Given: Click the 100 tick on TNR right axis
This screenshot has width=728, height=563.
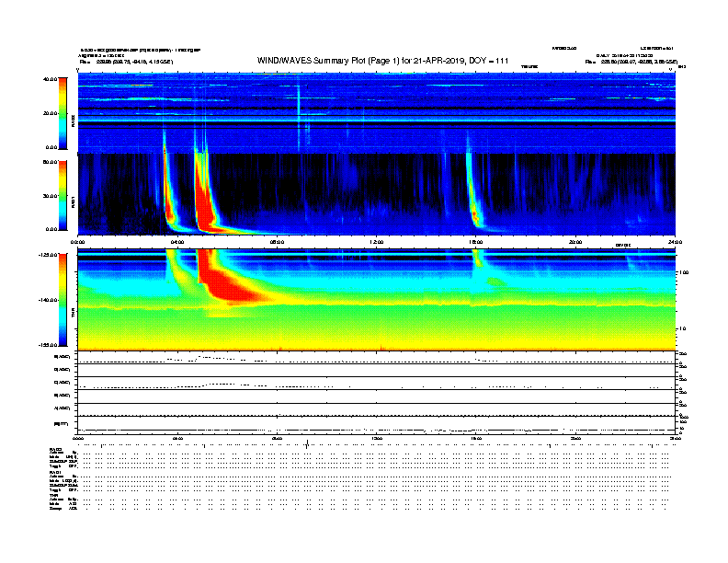Looking at the screenshot, I should (684, 272).
